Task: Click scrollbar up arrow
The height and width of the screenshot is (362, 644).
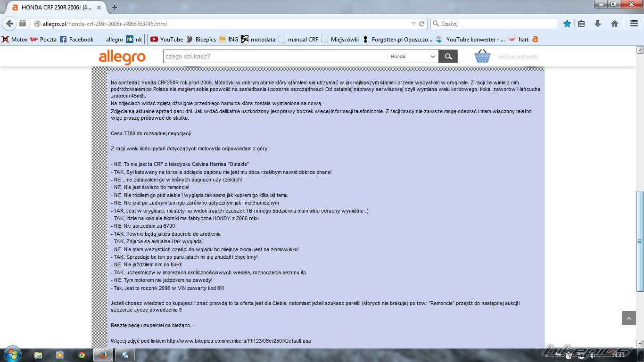Action: click(640, 49)
